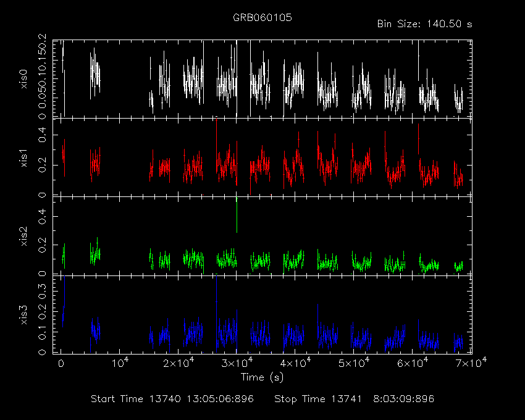Image resolution: width=525 pixels, height=420 pixels.
Task: Select the blue xis3 light curve panel
Action: tap(262, 314)
